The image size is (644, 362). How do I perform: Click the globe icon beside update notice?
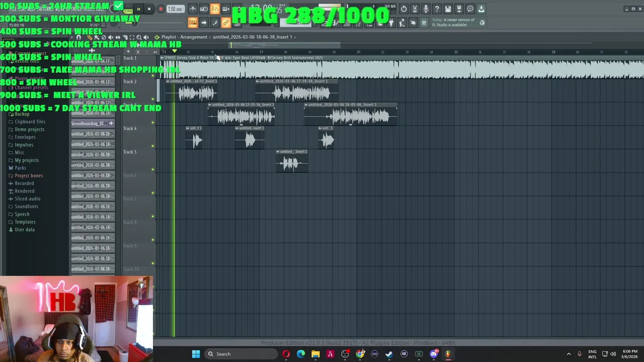(x=482, y=22)
